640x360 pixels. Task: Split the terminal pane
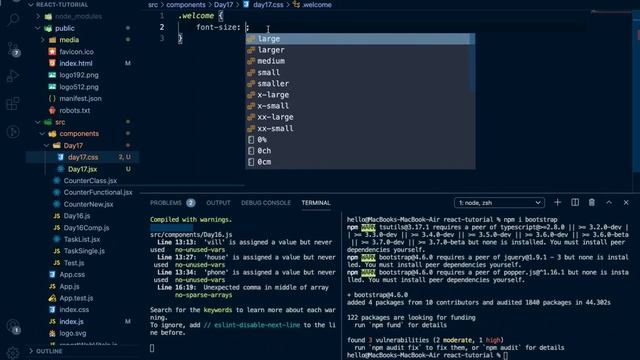[x=575, y=202]
